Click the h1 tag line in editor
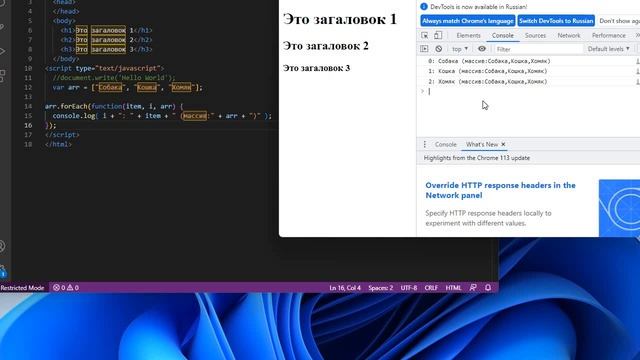This screenshot has height=360, width=640. [106, 30]
